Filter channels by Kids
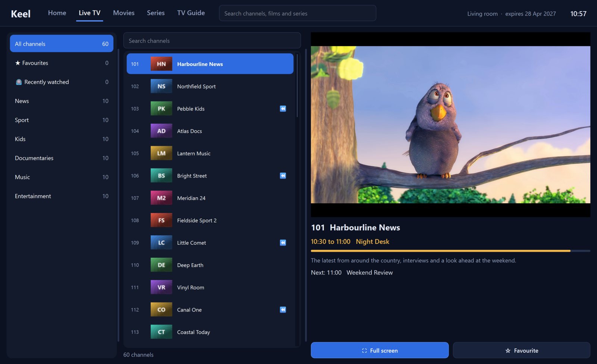The image size is (597, 364). 62,139
